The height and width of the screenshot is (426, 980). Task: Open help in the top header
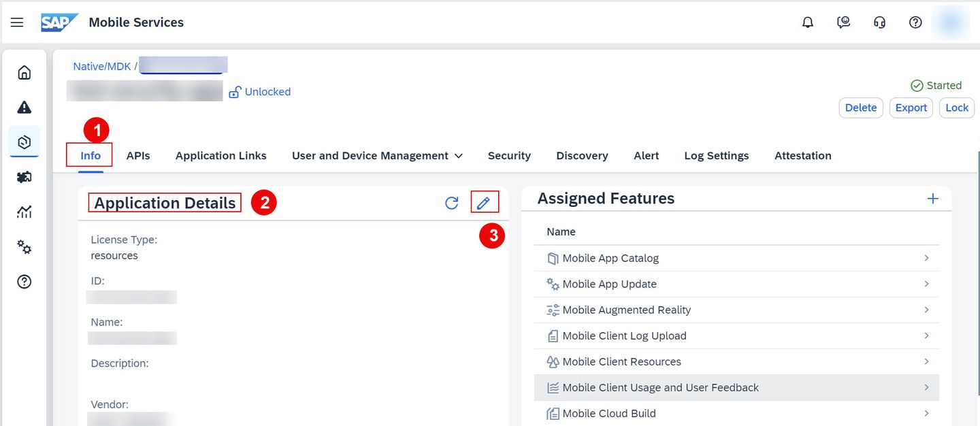[915, 22]
